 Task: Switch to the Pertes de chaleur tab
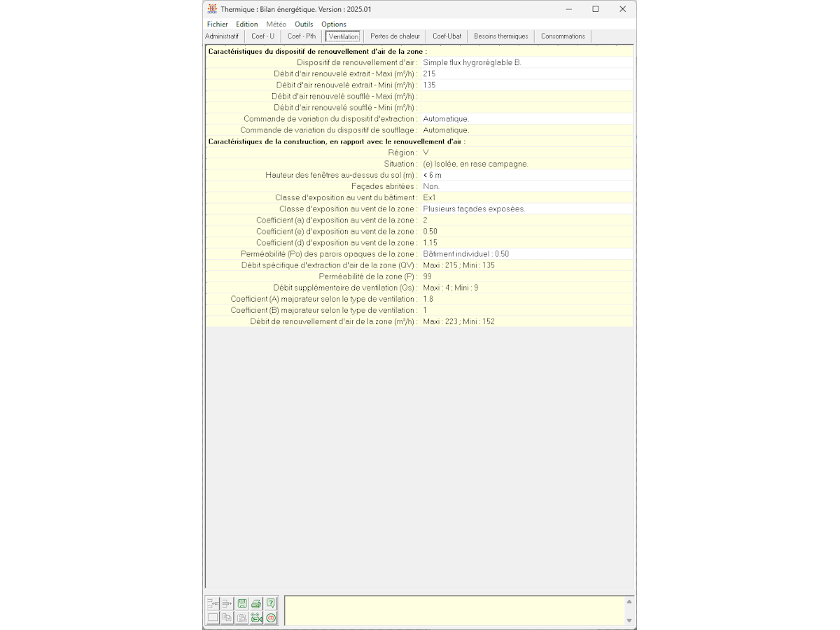[x=395, y=36]
